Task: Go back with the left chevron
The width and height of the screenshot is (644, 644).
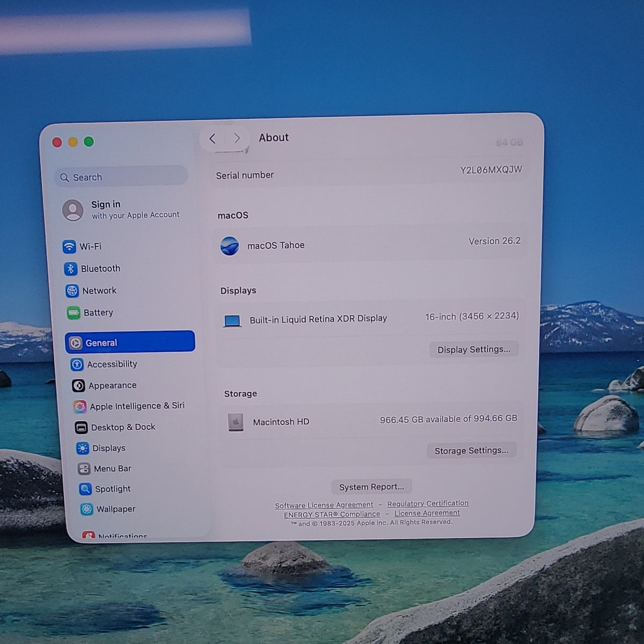Action: (213, 138)
